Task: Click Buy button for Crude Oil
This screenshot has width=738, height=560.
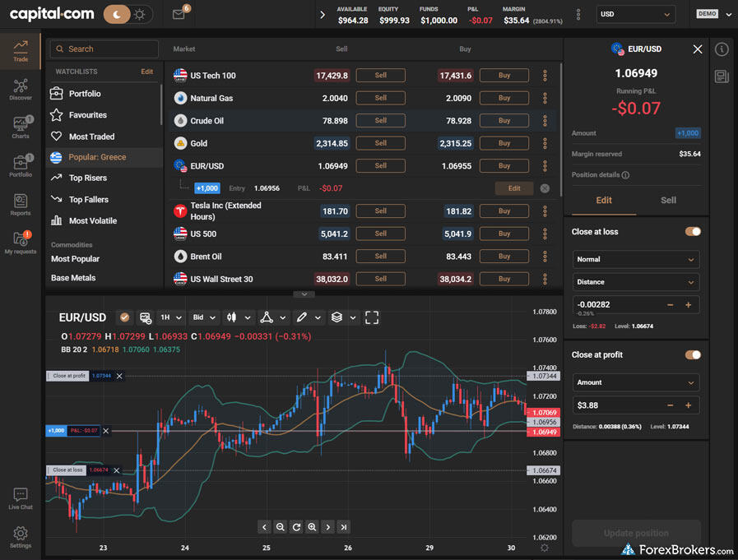Action: point(504,121)
